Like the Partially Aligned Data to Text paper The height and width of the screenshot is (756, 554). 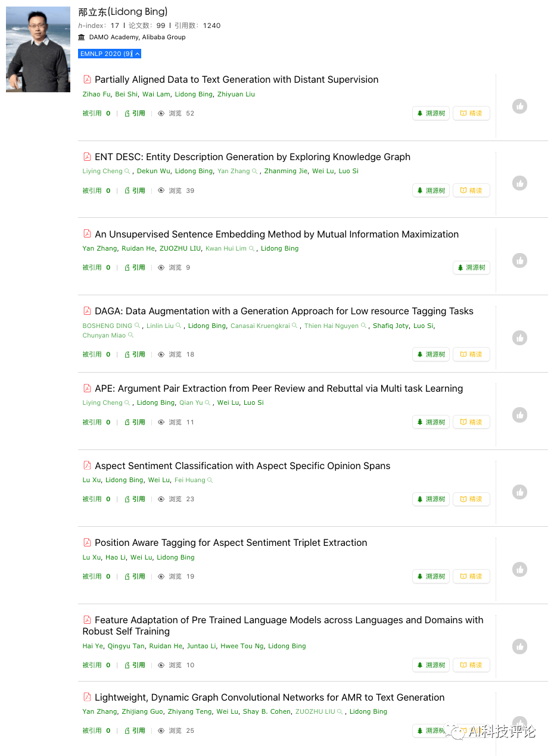pyautogui.click(x=520, y=107)
